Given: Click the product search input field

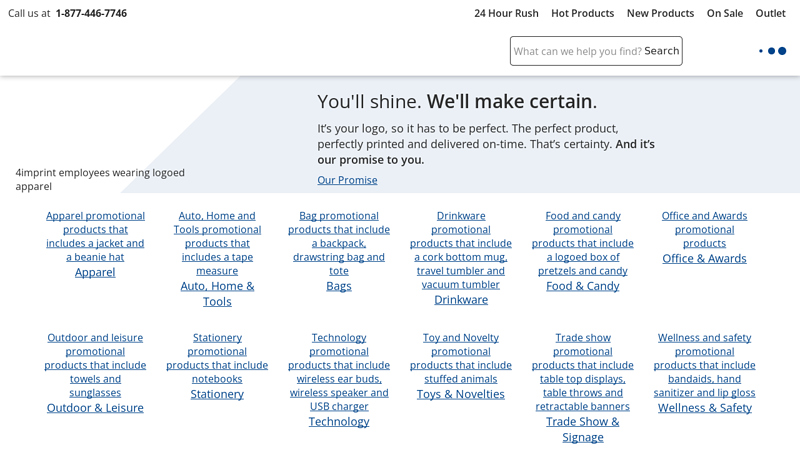Looking at the screenshot, I should point(577,51).
